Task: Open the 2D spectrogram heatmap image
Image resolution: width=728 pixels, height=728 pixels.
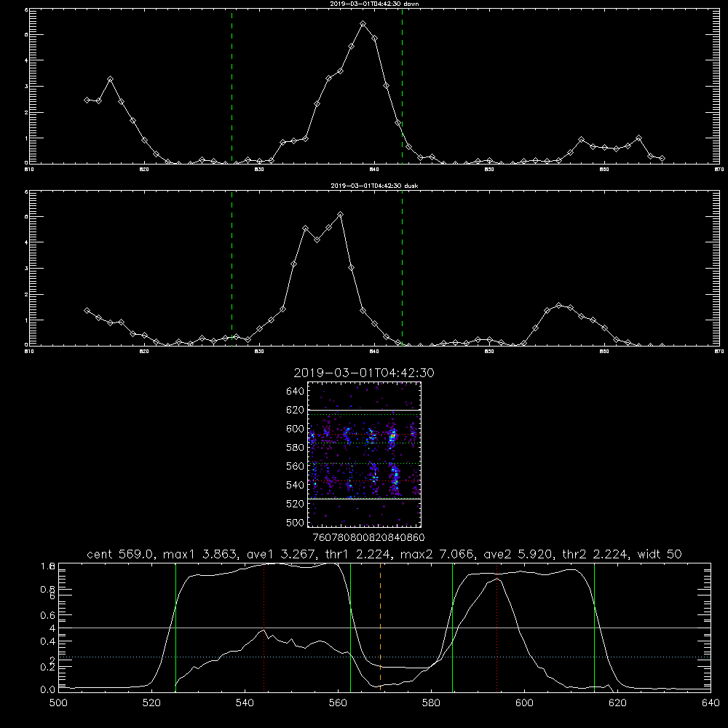Action: click(364, 454)
